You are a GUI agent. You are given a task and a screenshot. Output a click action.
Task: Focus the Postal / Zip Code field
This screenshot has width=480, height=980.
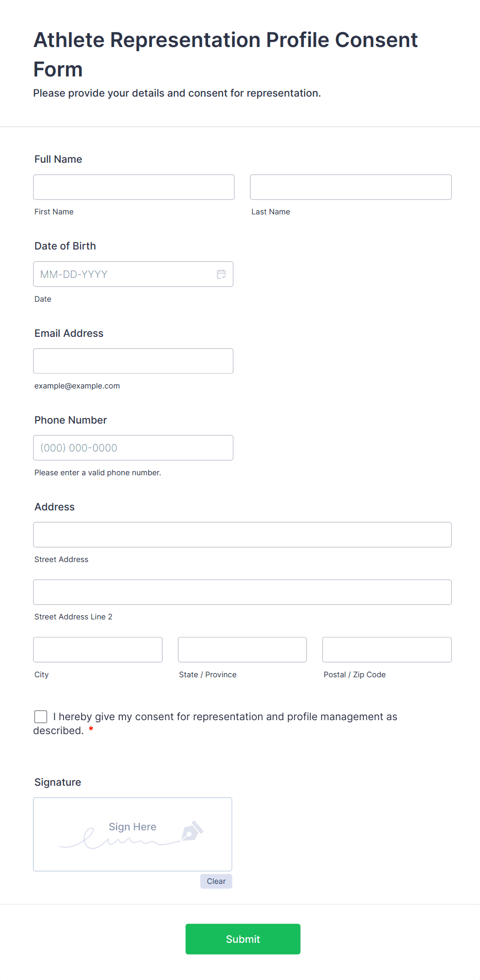pyautogui.click(x=387, y=649)
